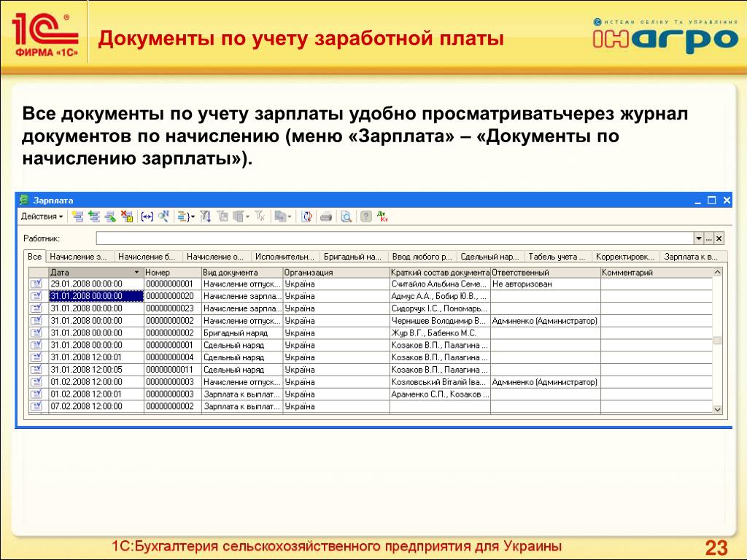Click the Find by number icon

point(164,217)
